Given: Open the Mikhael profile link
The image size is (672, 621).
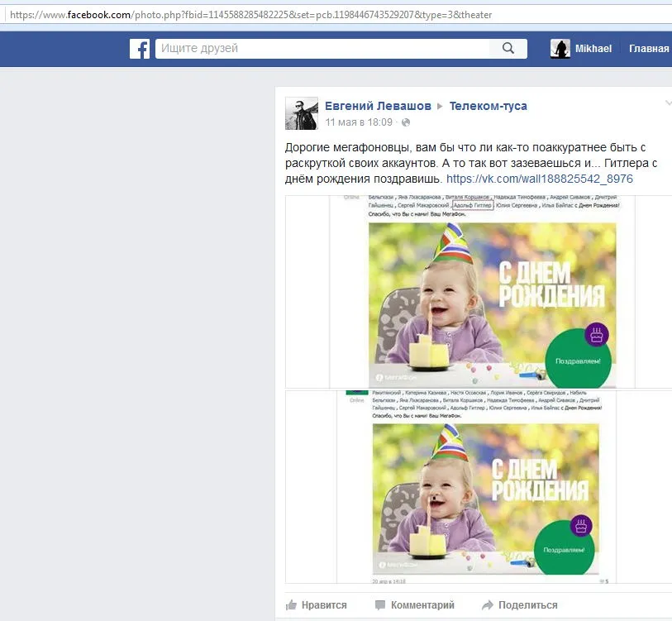Looking at the screenshot, I should tap(593, 49).
